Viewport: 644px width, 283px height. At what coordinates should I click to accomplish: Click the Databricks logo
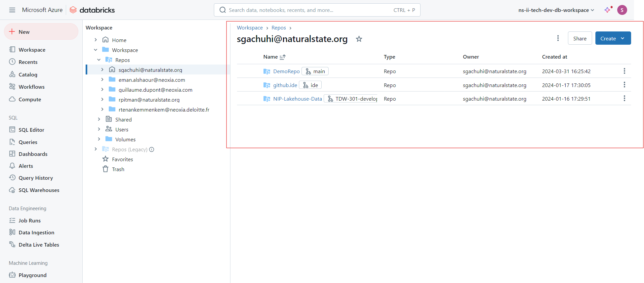point(92,10)
